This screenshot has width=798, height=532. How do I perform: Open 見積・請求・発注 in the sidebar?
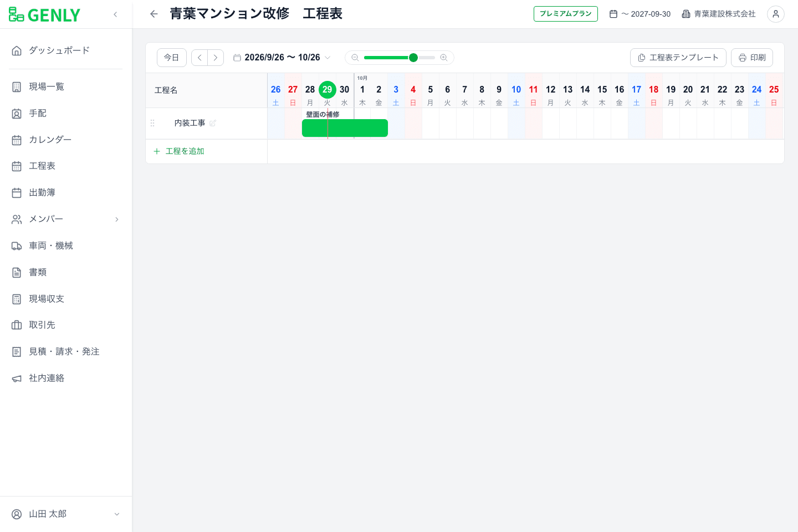coord(66,351)
